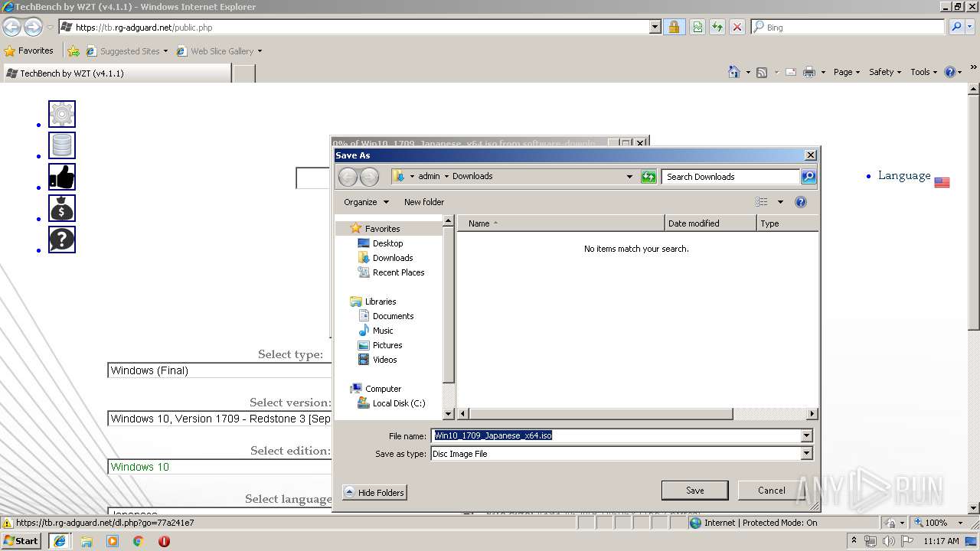Expand the File name history dropdown
This screenshot has height=551, width=980.
click(x=806, y=435)
